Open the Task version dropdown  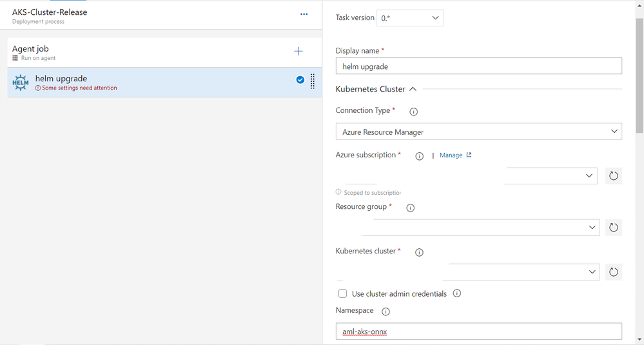pos(410,18)
